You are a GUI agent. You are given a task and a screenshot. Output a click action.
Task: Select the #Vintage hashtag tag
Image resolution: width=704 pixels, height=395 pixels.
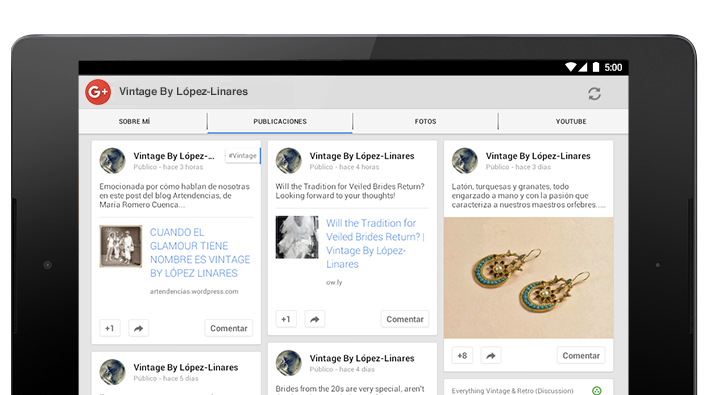(x=243, y=156)
